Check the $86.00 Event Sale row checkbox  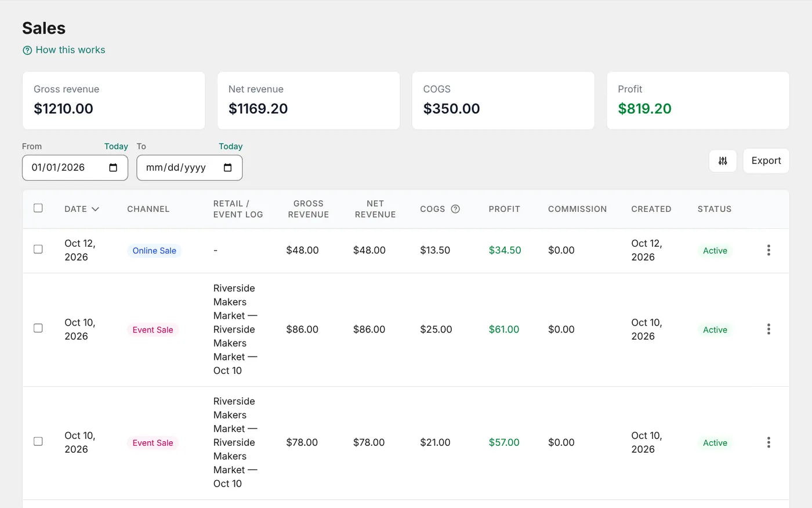click(x=38, y=328)
